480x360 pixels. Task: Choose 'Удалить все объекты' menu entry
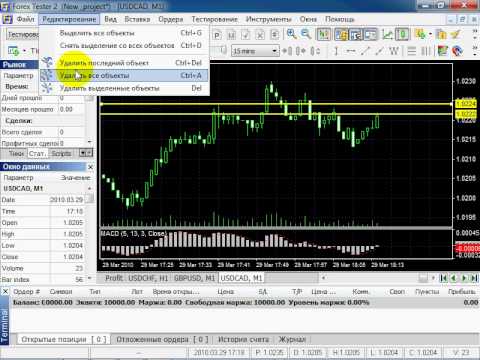point(125,75)
